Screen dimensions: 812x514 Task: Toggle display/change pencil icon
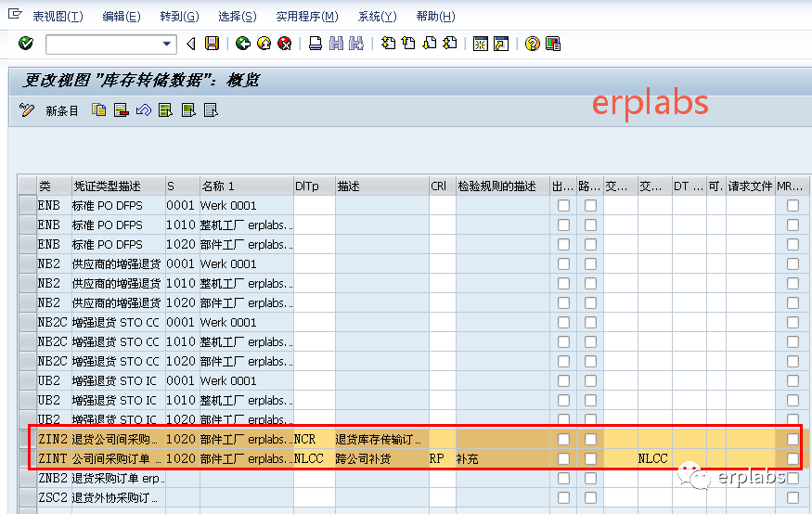(x=26, y=110)
